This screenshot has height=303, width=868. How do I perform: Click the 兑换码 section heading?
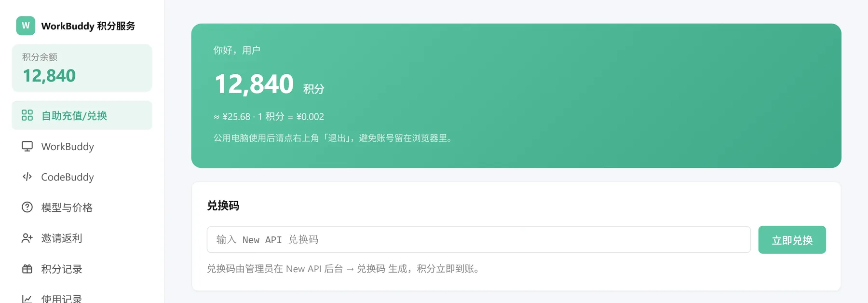223,206
